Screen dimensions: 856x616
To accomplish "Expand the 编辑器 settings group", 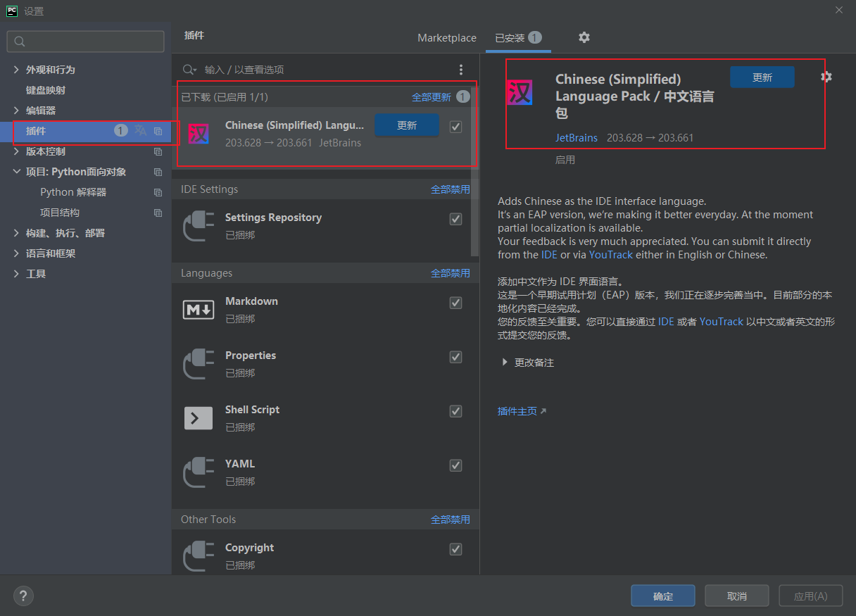I will [x=17, y=111].
